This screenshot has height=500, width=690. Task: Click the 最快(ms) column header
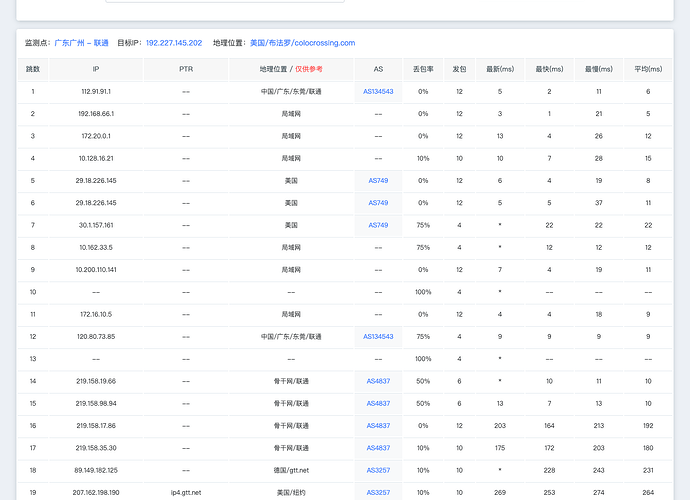[549, 69]
